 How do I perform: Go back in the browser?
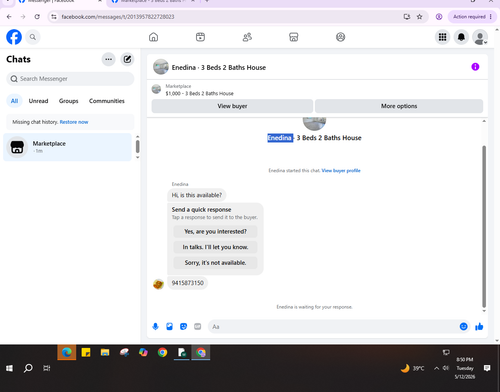pyautogui.click(x=9, y=17)
